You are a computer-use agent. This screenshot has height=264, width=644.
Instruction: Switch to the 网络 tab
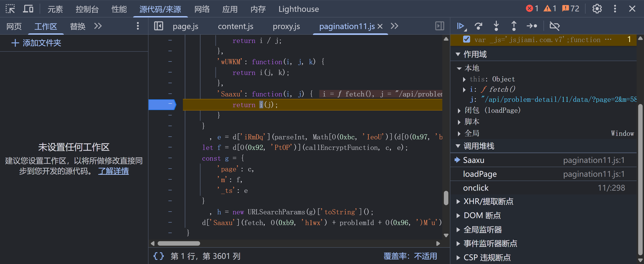point(202,9)
